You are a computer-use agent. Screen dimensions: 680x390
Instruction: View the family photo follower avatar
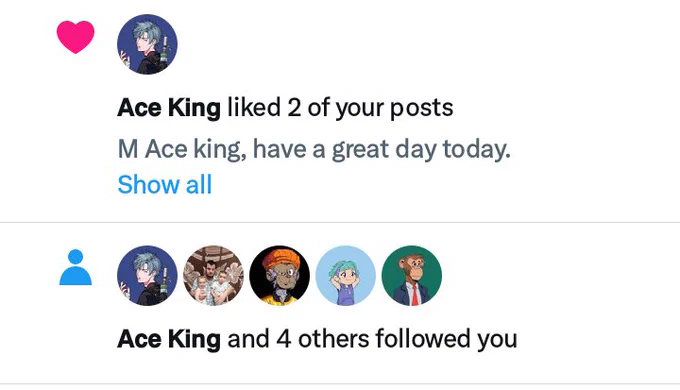tap(213, 276)
